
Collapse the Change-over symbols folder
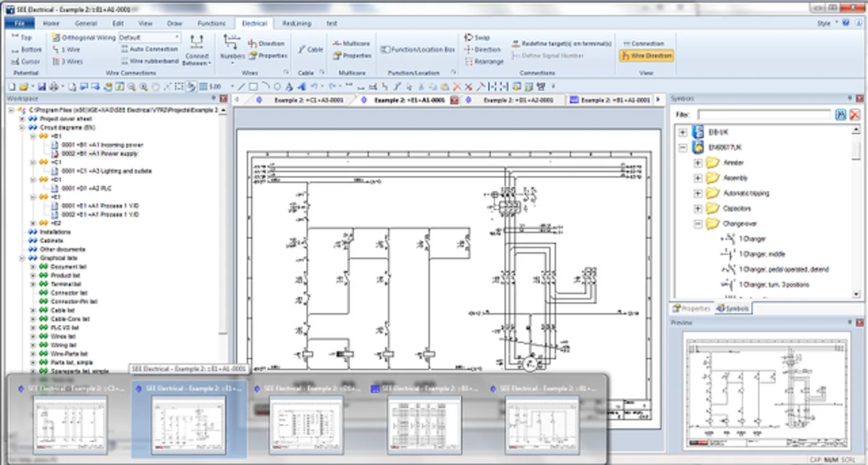(697, 224)
